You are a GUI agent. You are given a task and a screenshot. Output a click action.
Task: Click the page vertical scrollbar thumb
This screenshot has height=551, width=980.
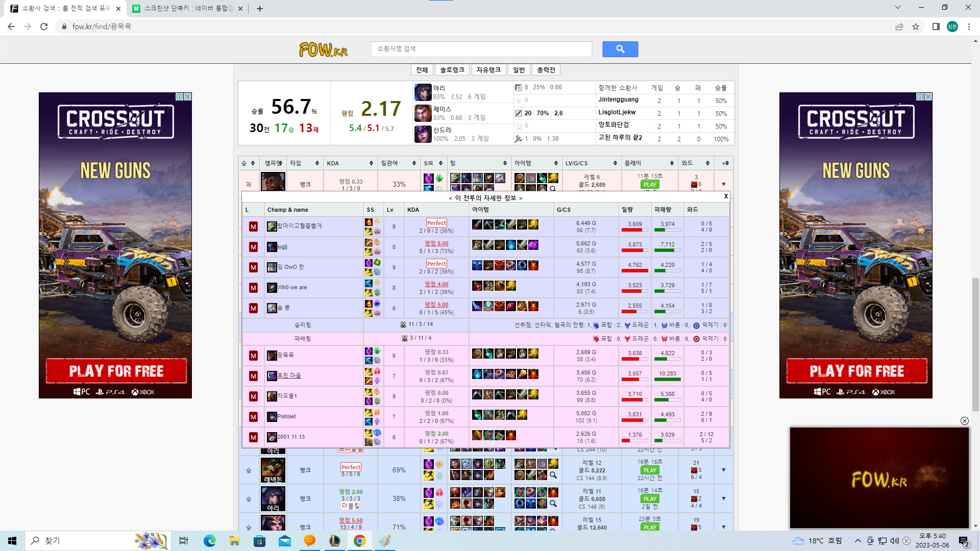pos(975,344)
